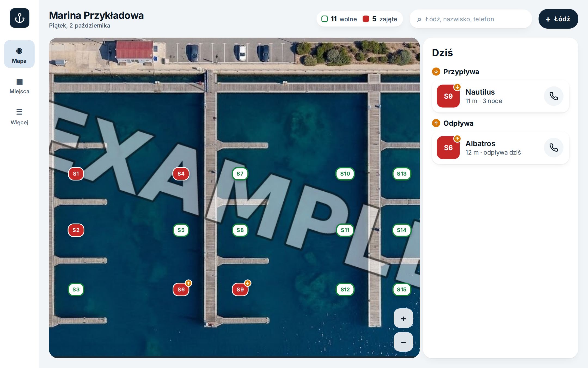Open the Nautilus S9 arrival card
This screenshot has height=368, width=588.
point(500,96)
